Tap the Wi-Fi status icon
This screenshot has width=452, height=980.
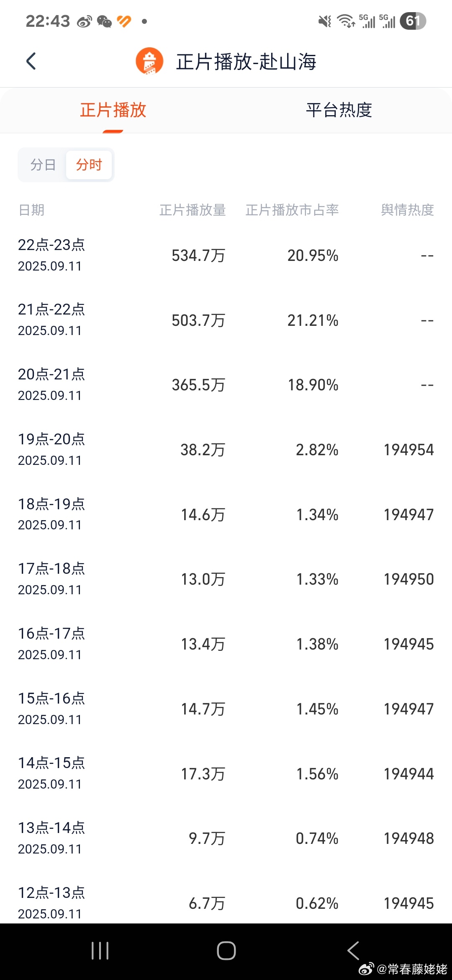pos(346,21)
